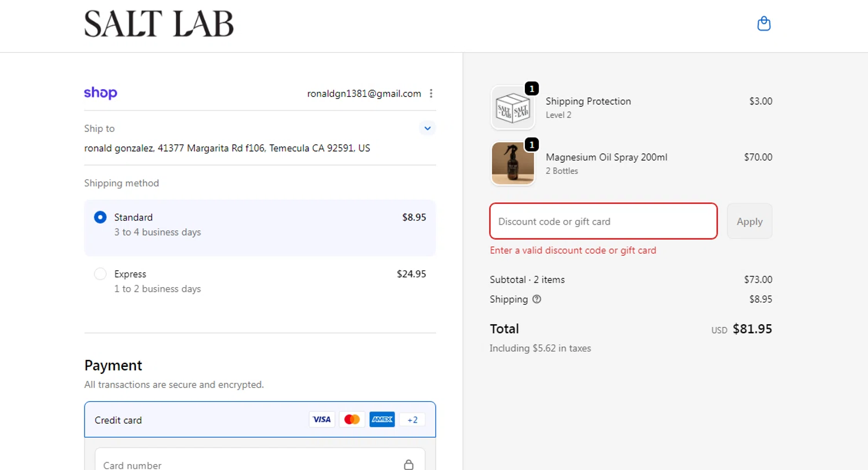The width and height of the screenshot is (868, 470).
Task: Click the Mastercard icon
Action: tap(352, 420)
